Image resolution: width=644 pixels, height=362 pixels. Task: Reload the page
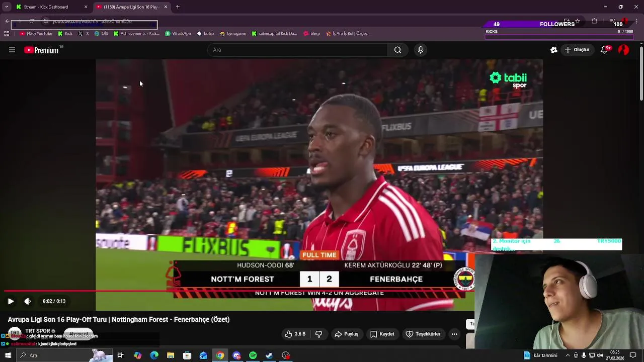click(x=31, y=22)
